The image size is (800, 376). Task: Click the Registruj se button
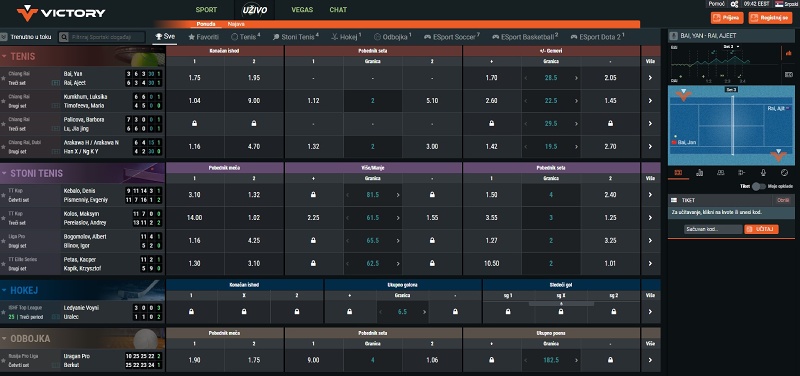click(770, 18)
